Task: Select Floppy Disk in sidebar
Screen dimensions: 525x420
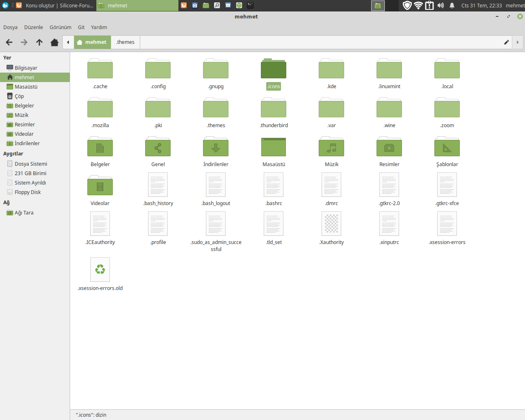Action: [35, 192]
